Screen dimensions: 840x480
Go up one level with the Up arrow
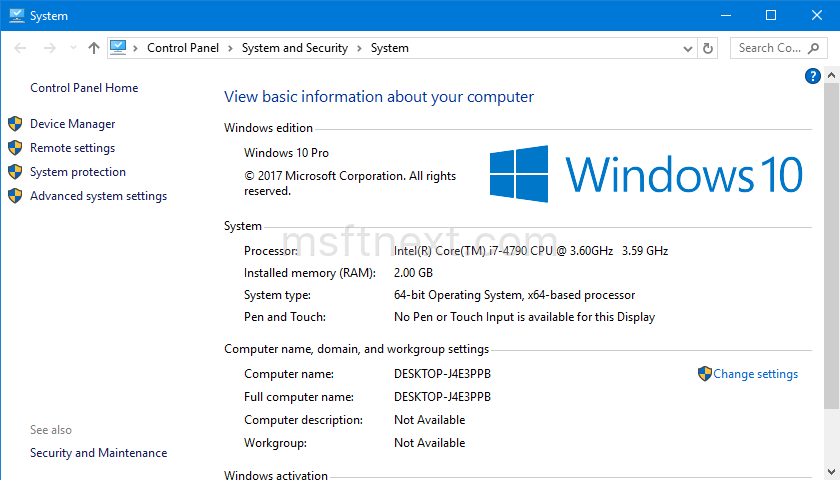(x=94, y=48)
